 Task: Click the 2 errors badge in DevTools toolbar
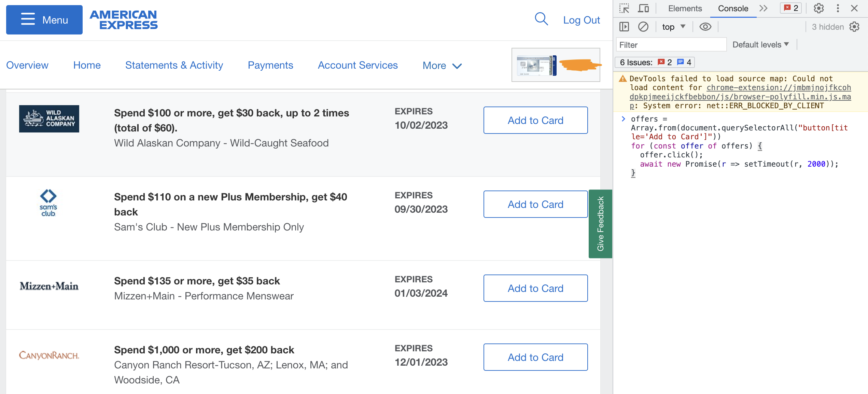tap(791, 8)
